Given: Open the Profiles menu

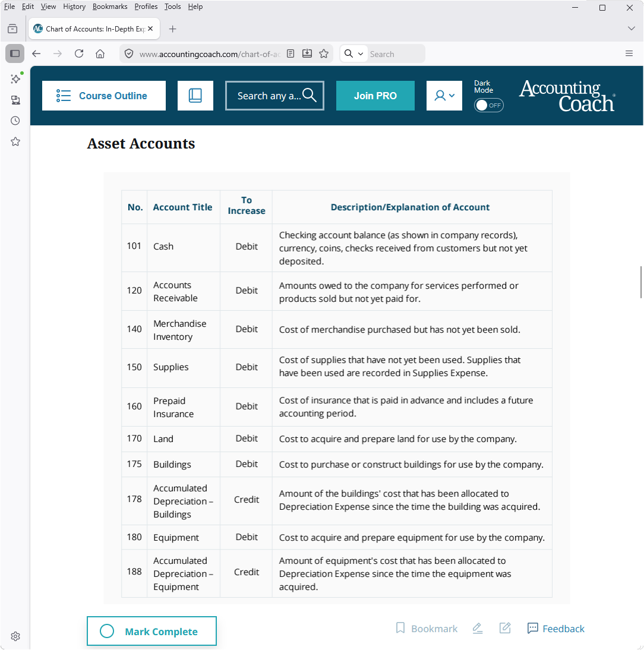Looking at the screenshot, I should pos(146,7).
